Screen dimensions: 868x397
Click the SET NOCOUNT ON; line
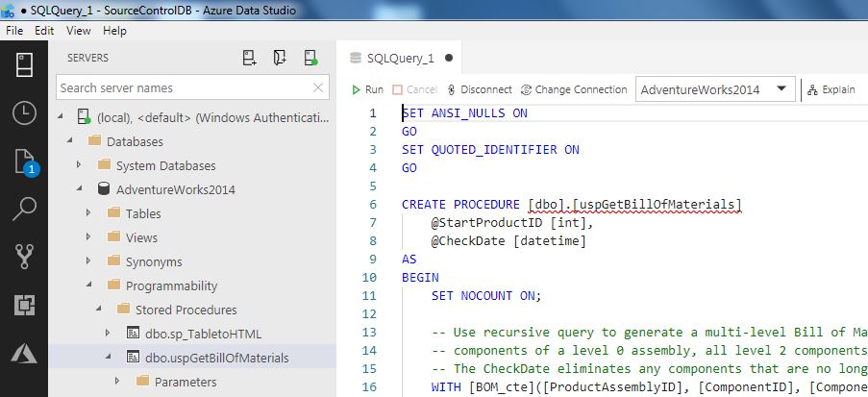(486, 296)
